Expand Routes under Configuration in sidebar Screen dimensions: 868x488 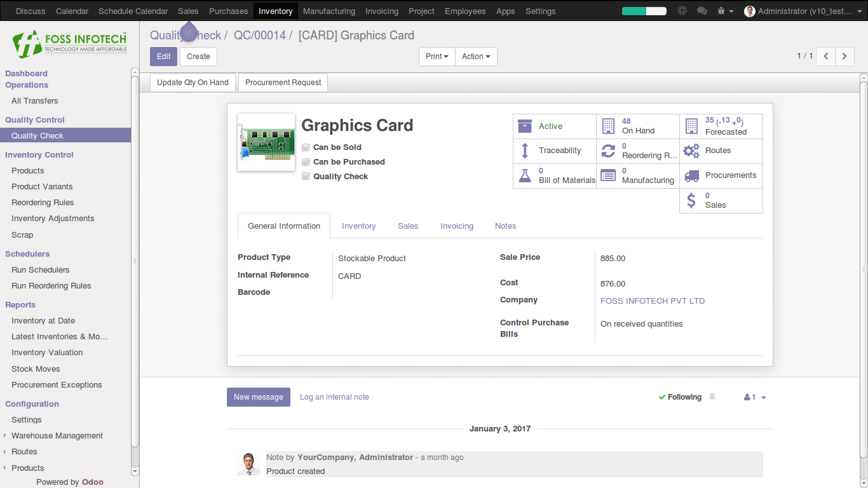24,452
